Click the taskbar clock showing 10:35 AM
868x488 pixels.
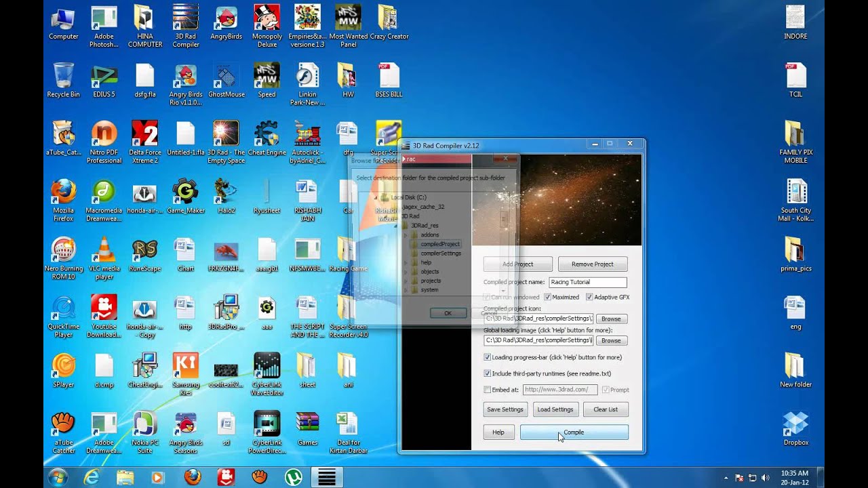[x=794, y=478]
